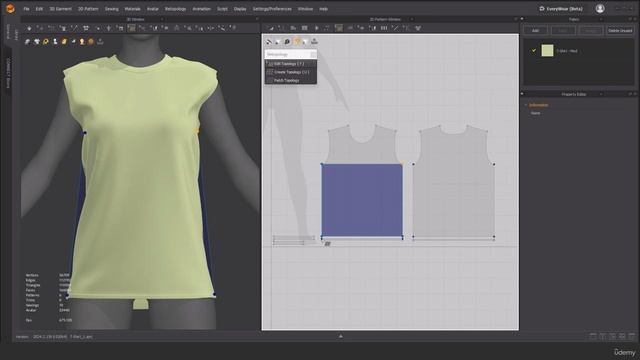Screen dimensions: 640x360
Task: Open the 3D Garment menu
Action: tap(60, 9)
